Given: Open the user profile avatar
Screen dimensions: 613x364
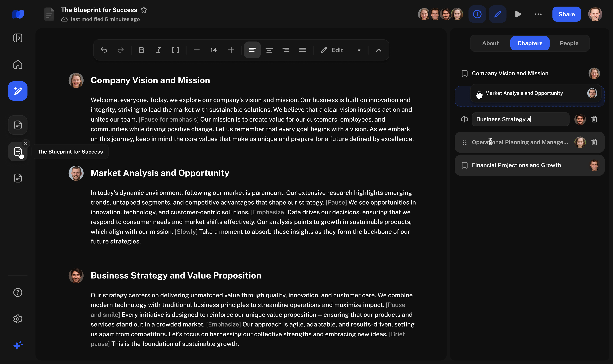Looking at the screenshot, I should click(x=595, y=14).
